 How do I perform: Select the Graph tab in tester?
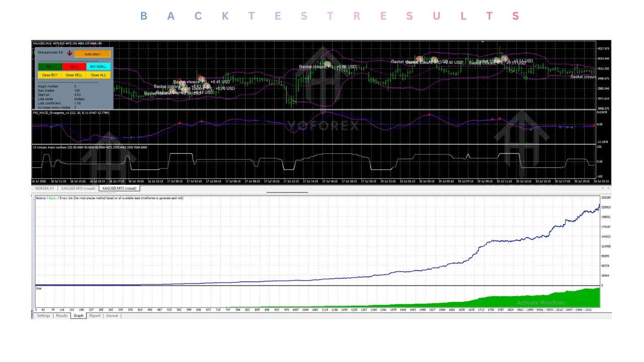[x=78, y=316]
